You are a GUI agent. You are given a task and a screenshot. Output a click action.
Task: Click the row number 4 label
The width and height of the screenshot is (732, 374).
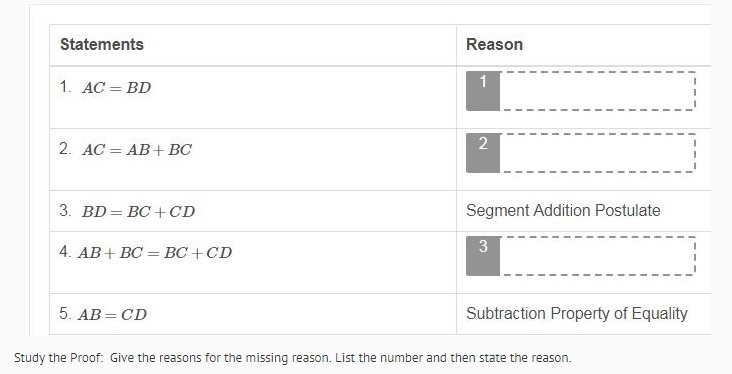(65, 252)
